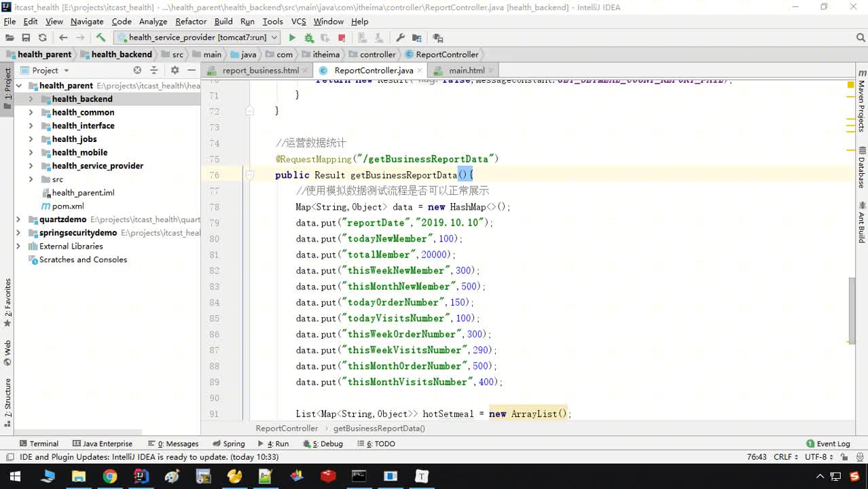Image resolution: width=868 pixels, height=489 pixels.
Task: Open File Explorer from taskbar
Action: click(x=78, y=476)
